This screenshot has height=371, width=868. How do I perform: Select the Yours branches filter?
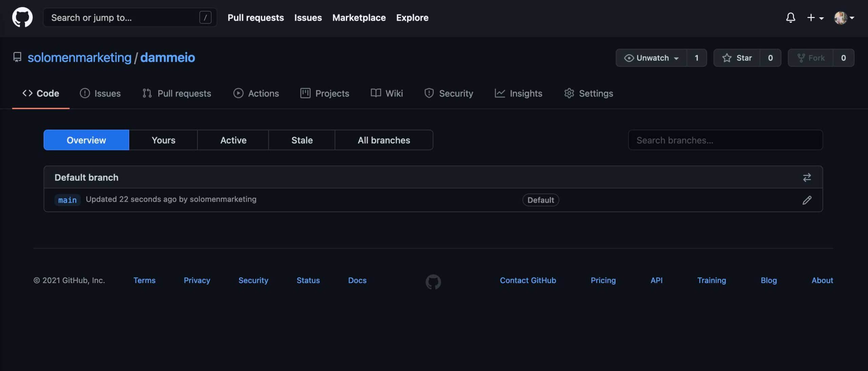coord(163,140)
